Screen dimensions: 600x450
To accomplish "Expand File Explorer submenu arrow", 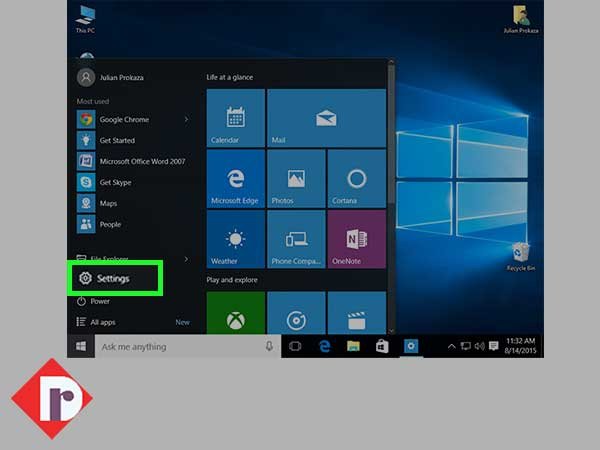I will pos(186,259).
